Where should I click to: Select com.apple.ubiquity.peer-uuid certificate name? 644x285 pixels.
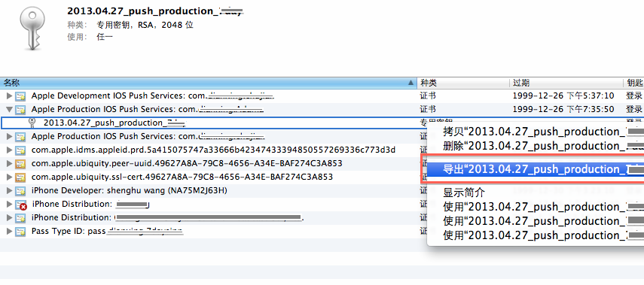point(187,163)
